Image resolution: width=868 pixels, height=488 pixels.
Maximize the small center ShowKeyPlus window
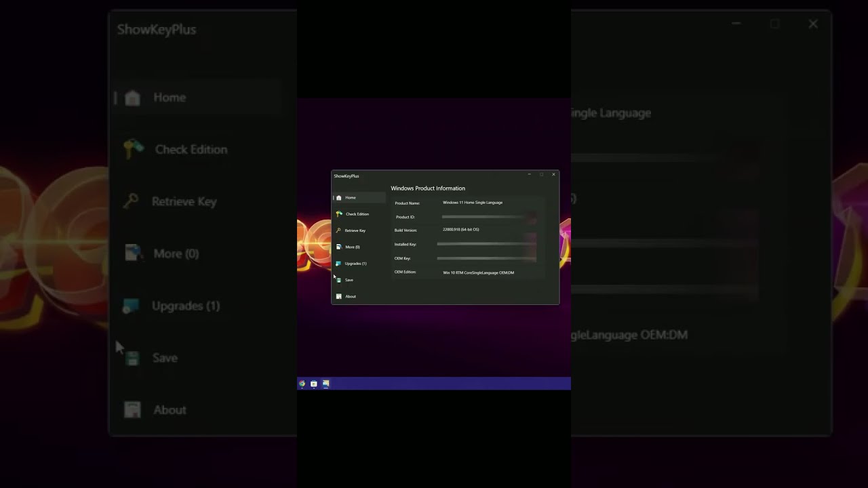[x=541, y=175]
